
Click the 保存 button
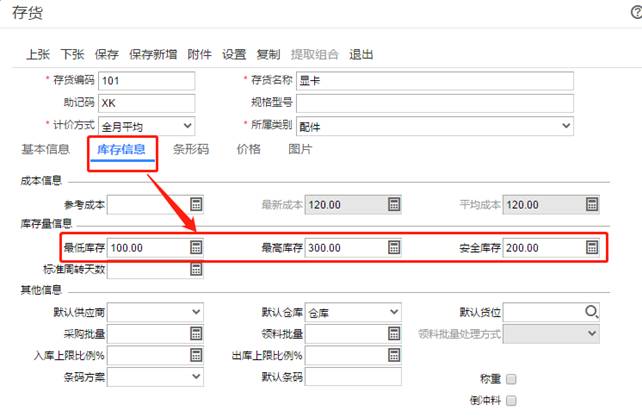pos(106,54)
